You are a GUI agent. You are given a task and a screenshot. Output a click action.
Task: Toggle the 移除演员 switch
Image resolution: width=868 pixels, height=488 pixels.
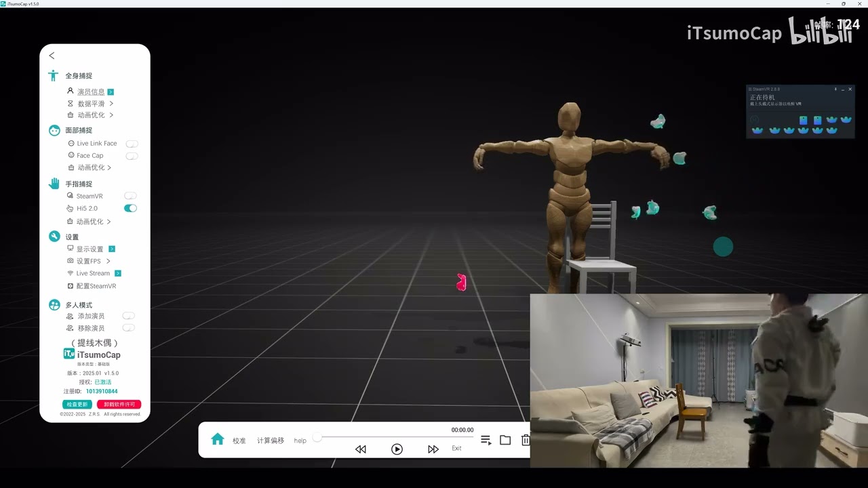(128, 328)
